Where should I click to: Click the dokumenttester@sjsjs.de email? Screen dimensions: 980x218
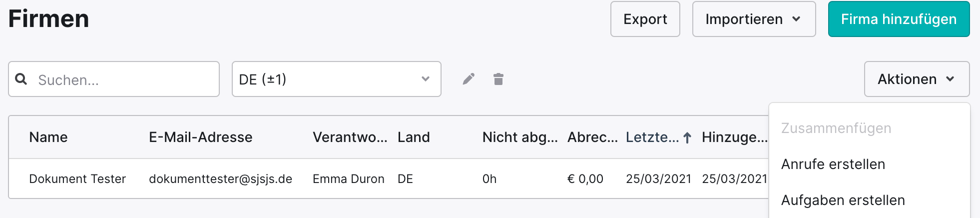[x=220, y=178]
